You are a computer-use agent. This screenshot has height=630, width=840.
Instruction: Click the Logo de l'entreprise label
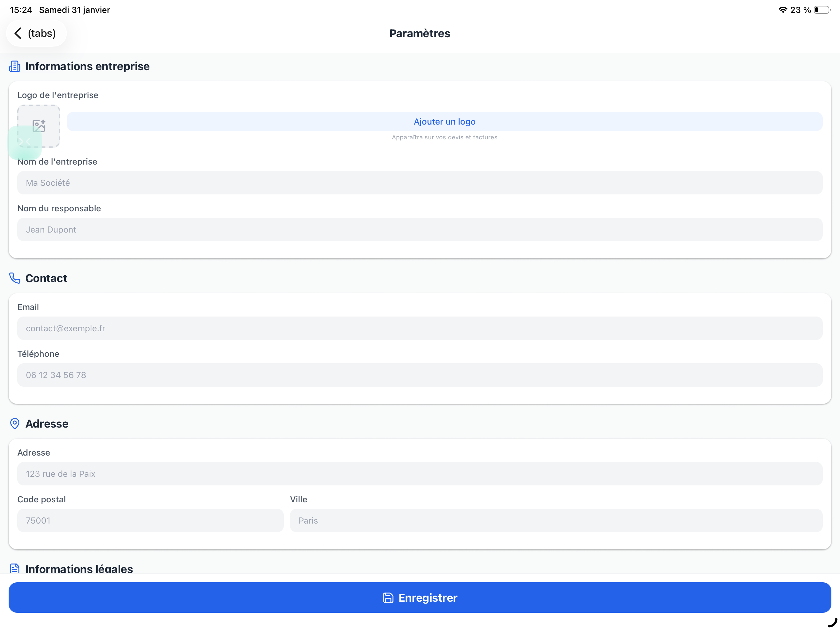point(58,95)
